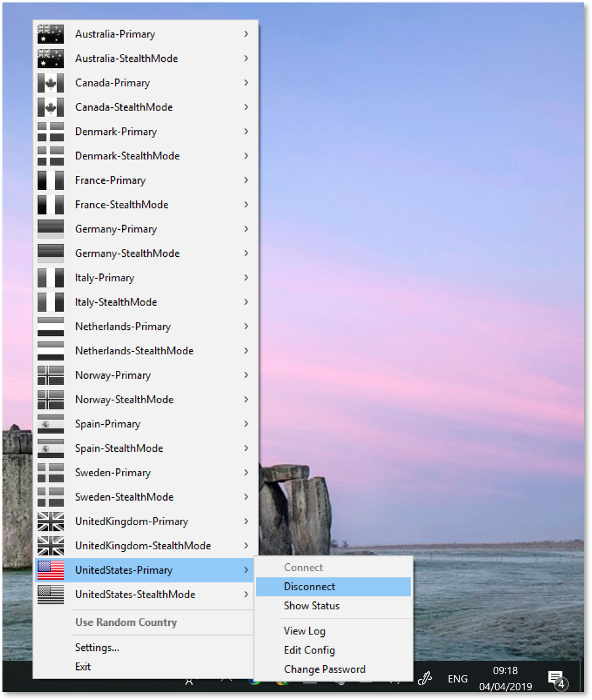Screen dimensions: 592x700
Task: Click the Canada-StealthMode flag icon
Action: [x=50, y=107]
